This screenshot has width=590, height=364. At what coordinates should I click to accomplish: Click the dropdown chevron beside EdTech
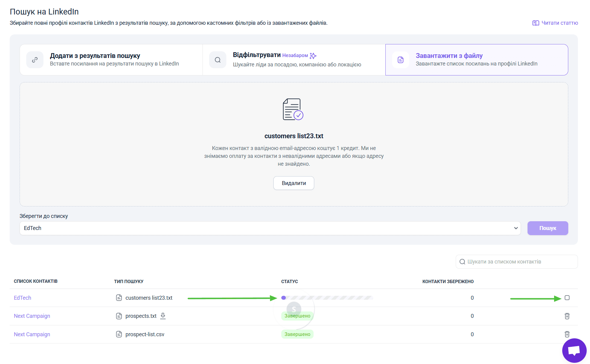coord(516,228)
